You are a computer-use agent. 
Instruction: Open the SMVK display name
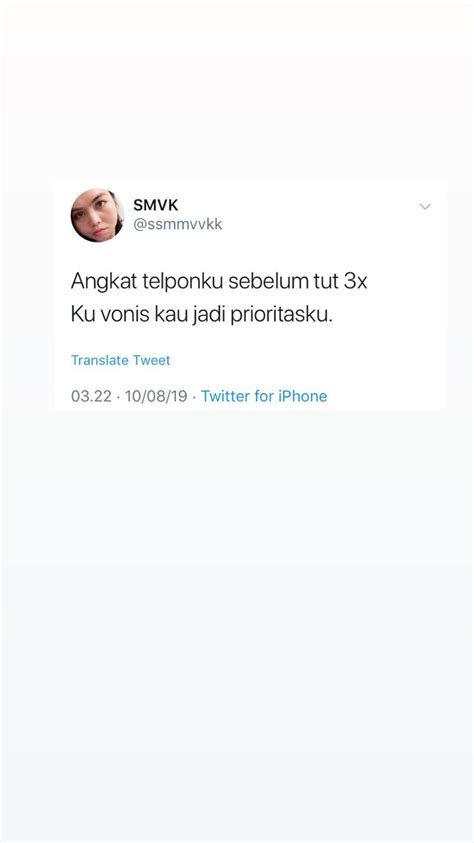click(156, 205)
